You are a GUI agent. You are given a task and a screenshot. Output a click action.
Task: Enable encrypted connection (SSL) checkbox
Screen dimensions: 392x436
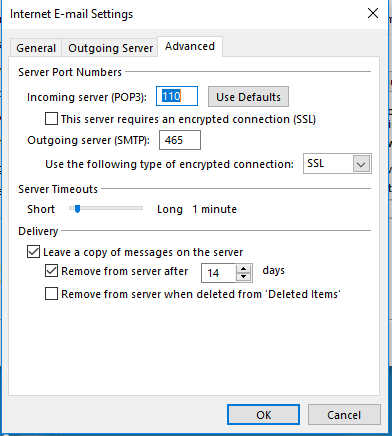pyautogui.click(x=51, y=119)
